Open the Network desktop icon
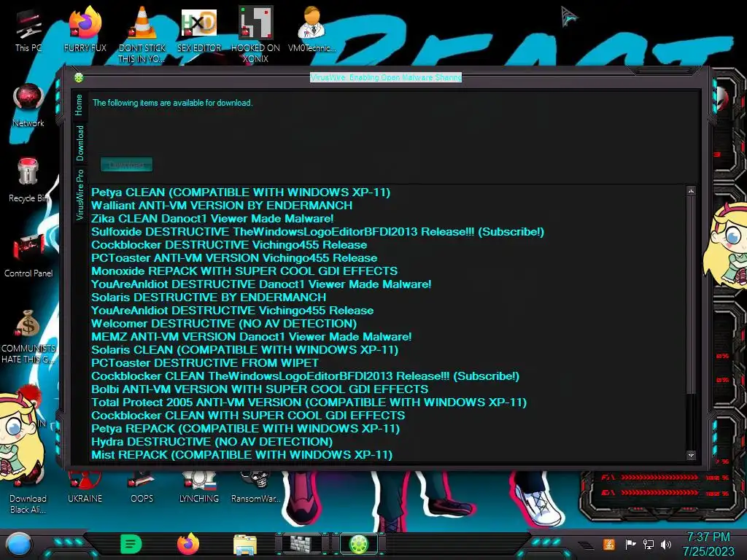 28,106
